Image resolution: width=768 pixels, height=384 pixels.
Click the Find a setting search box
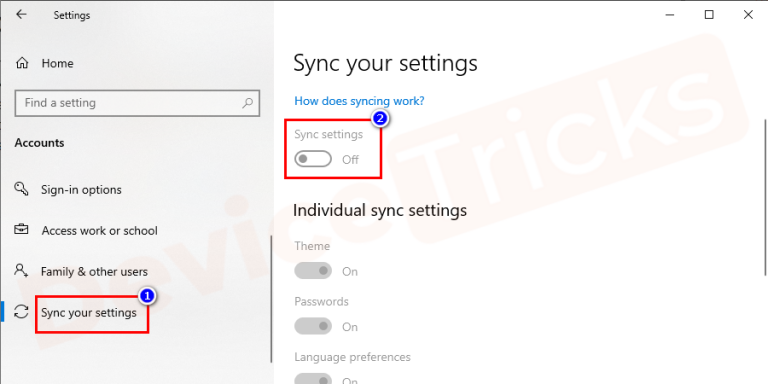(x=137, y=103)
